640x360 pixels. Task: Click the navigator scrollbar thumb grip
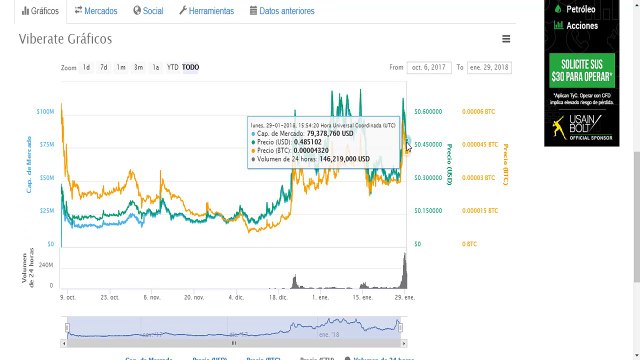234,343
